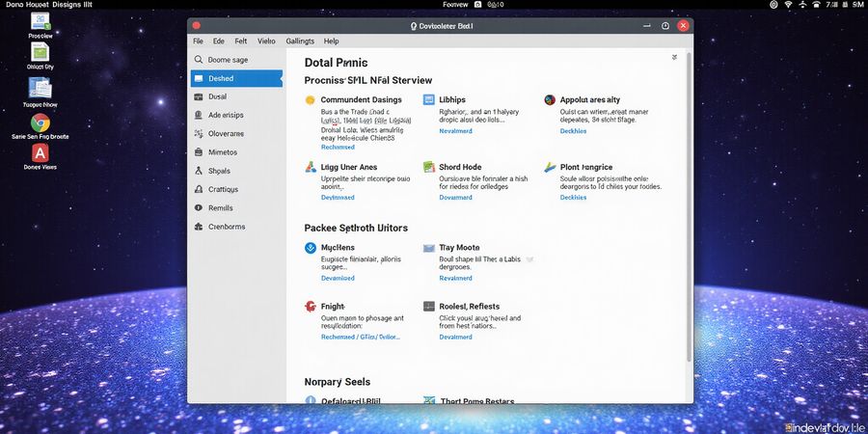Click the search icon beside Doome sage
Image resolution: width=868 pixels, height=434 pixels.
[x=198, y=59]
